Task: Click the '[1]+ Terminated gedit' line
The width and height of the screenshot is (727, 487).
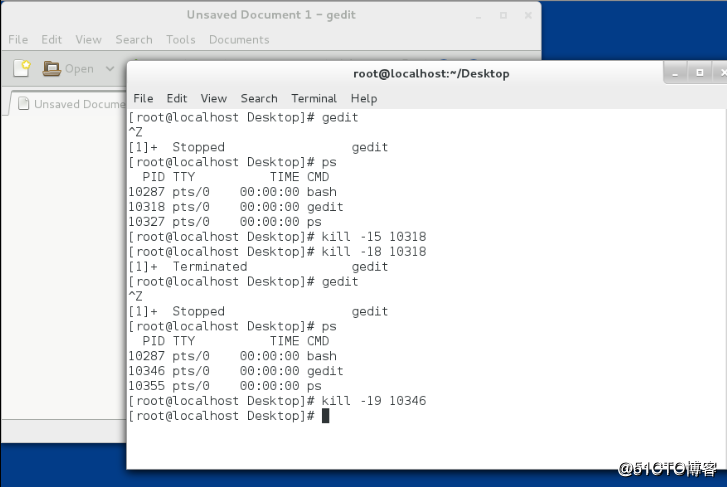Action: 258,267
